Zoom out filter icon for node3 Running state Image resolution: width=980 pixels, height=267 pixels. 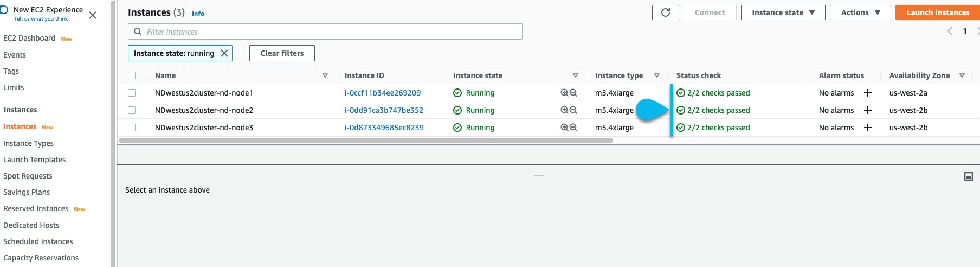[573, 128]
